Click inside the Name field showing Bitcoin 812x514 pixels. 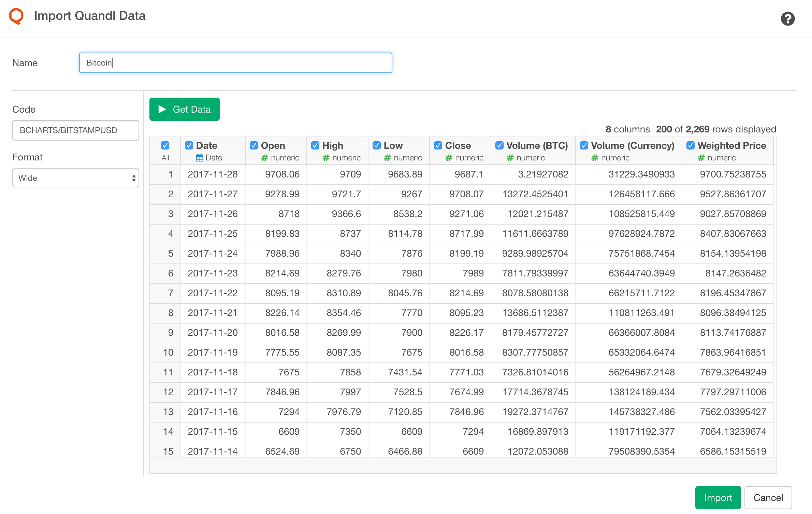235,62
